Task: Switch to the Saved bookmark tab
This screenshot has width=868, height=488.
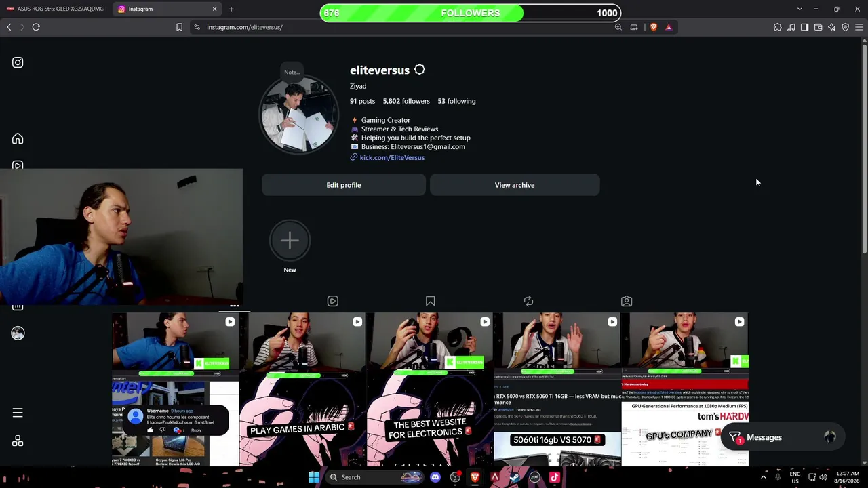Action: (430, 301)
